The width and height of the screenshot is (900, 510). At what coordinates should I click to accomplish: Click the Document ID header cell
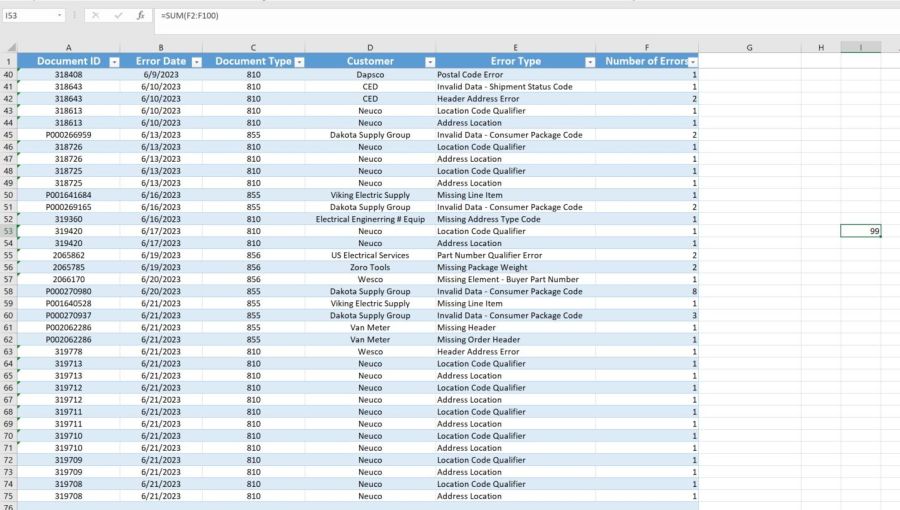coord(68,61)
